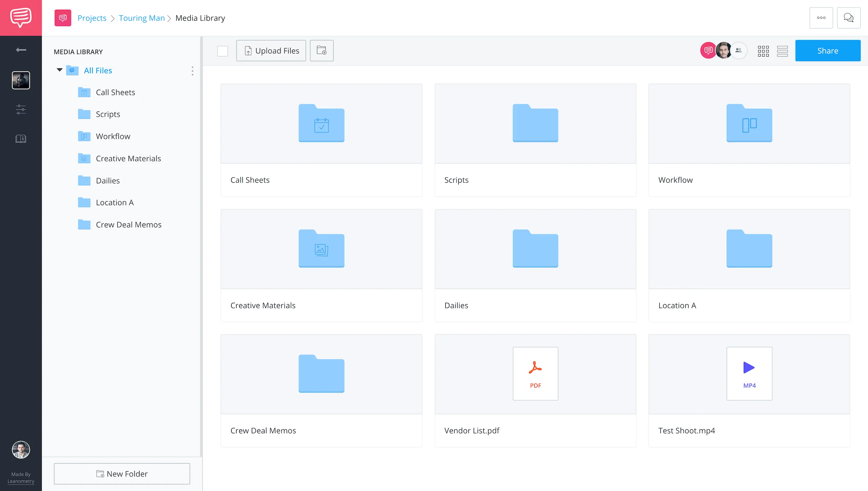Navigate to Projects in the breadcrumb
Image resolution: width=868 pixels, height=491 pixels.
point(92,18)
